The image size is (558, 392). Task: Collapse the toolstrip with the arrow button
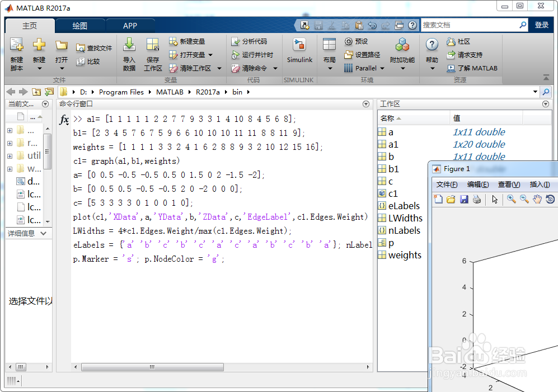click(546, 77)
